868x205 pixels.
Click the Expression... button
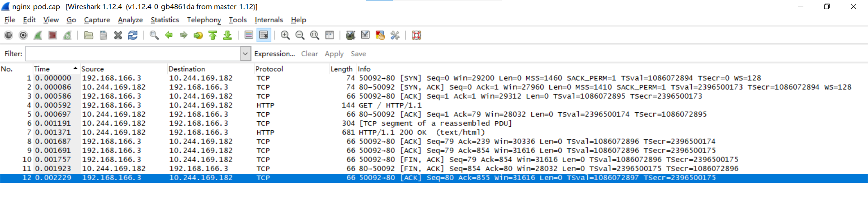[274, 54]
